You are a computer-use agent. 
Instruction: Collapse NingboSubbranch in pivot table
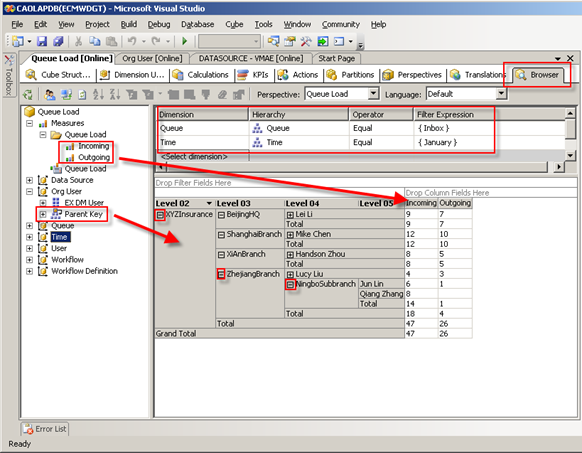click(x=291, y=284)
